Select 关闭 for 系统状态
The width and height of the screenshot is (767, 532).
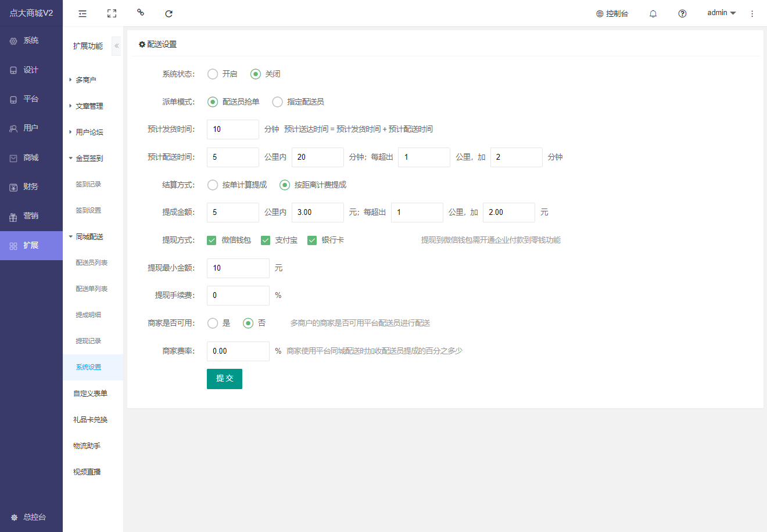point(266,74)
